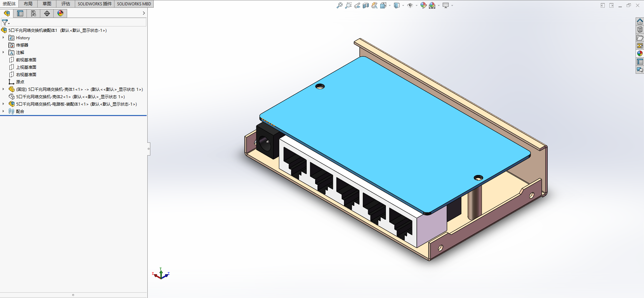Image resolution: width=644 pixels, height=298 pixels.
Task: Expand 电路板-装配体1 subassembly node
Action: [3, 104]
